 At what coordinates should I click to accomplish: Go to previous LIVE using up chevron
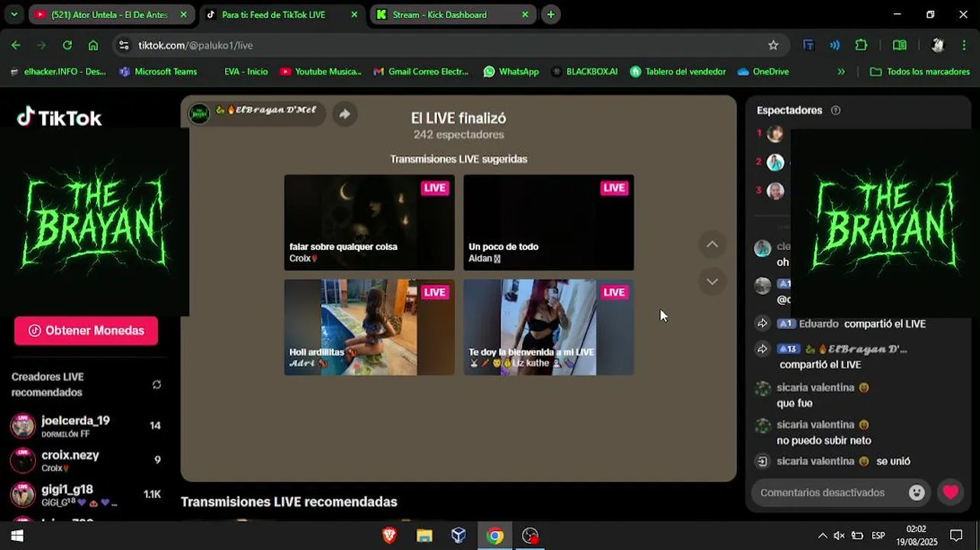click(712, 244)
